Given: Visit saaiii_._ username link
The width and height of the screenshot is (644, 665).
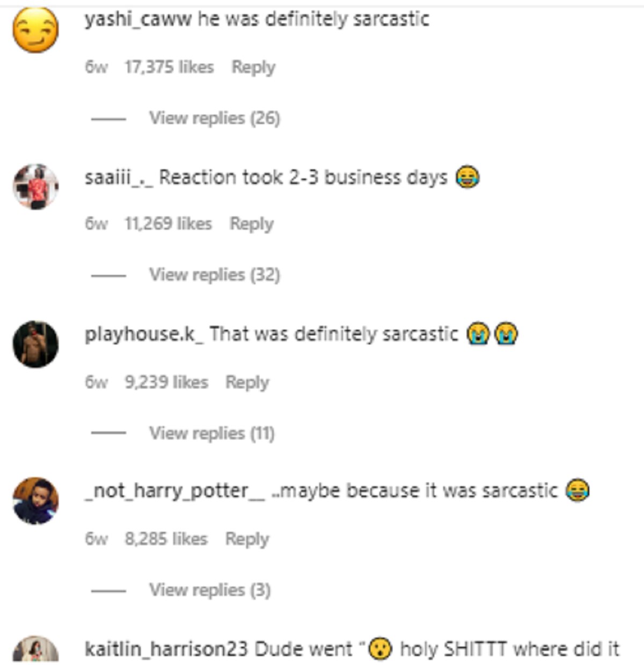Looking at the screenshot, I should [x=119, y=178].
